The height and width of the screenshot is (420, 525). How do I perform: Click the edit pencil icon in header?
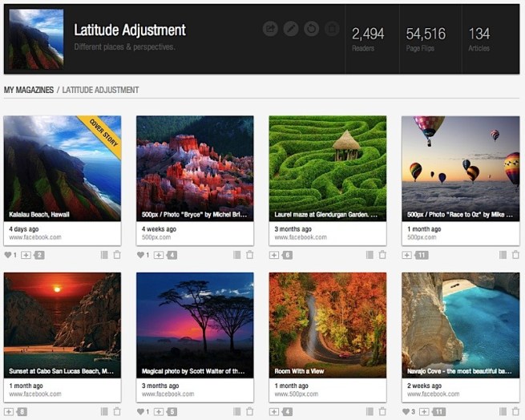(x=290, y=29)
